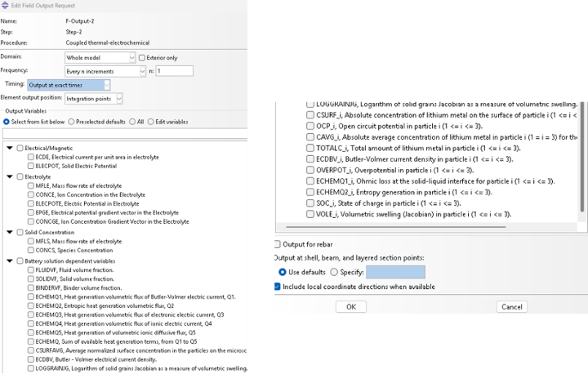
Task: Check CSURF_i surface concentration of particle i
Action: 310,115
